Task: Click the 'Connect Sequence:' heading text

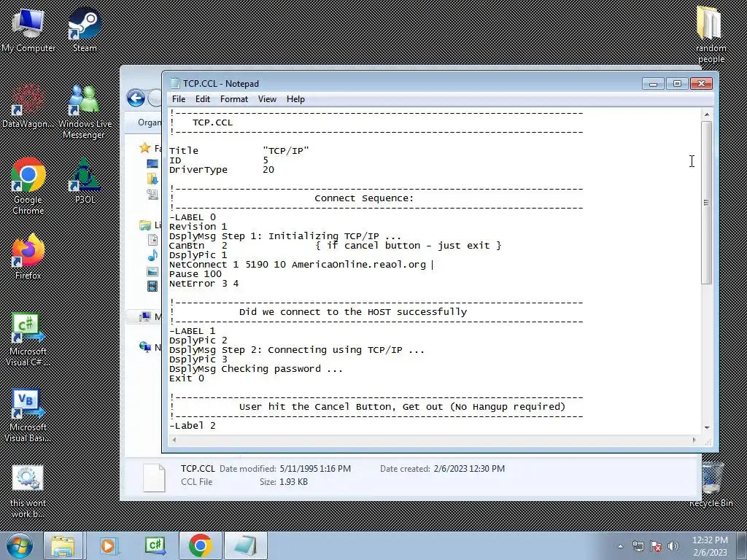Action: [x=364, y=198]
